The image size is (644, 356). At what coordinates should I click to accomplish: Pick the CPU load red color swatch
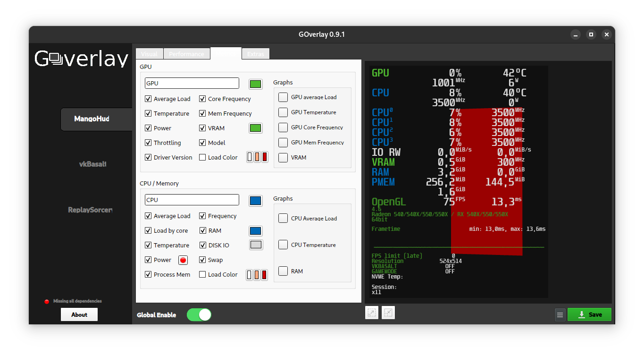tap(265, 274)
